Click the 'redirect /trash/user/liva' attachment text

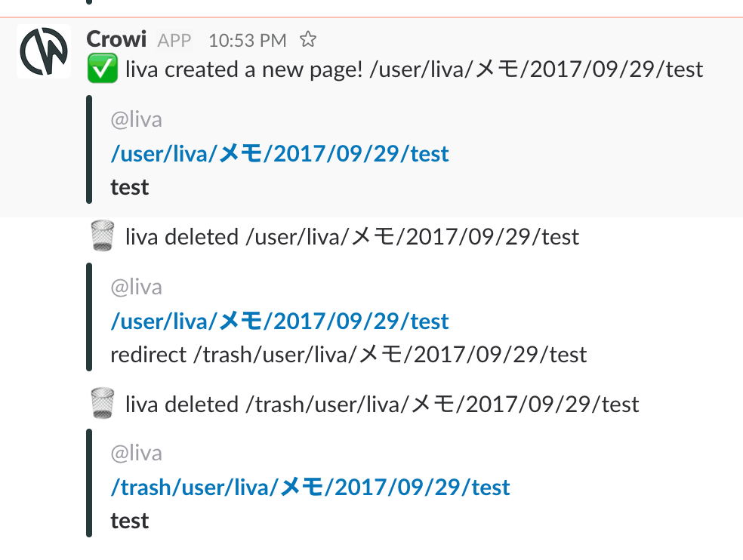pyautogui.click(x=349, y=355)
